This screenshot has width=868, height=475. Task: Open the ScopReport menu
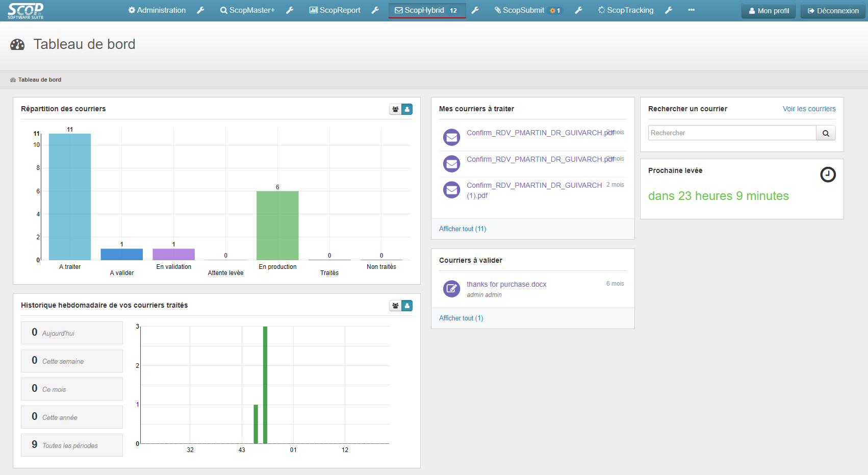pyautogui.click(x=335, y=10)
